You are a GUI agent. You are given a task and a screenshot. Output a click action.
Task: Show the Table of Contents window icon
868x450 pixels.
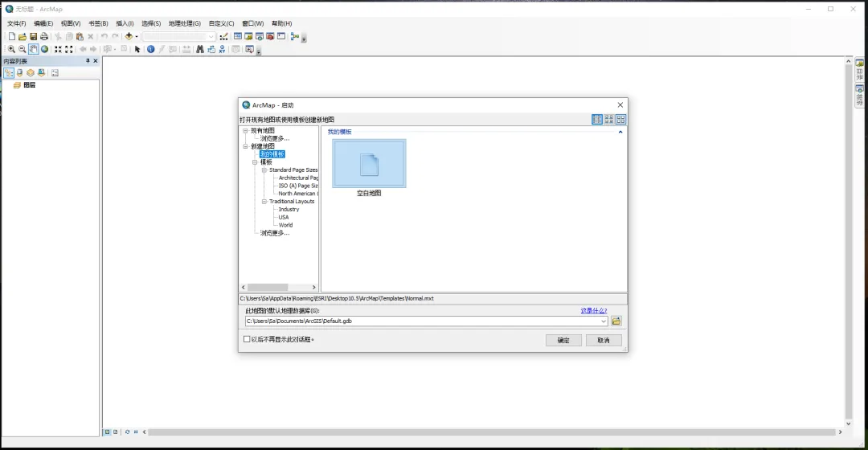click(x=237, y=36)
